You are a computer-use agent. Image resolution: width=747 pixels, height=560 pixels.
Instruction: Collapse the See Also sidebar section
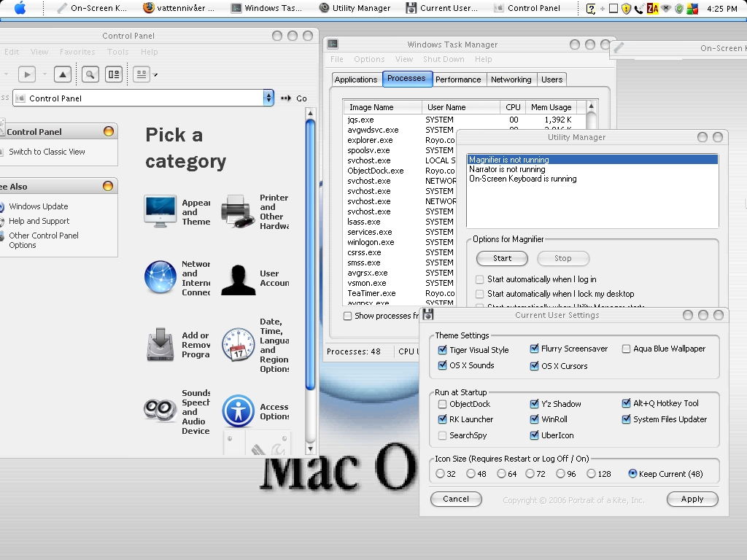(x=108, y=186)
